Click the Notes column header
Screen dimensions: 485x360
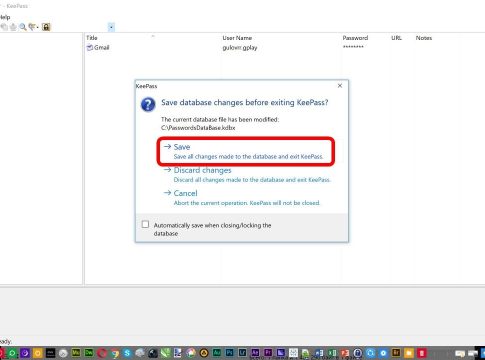[x=424, y=38]
